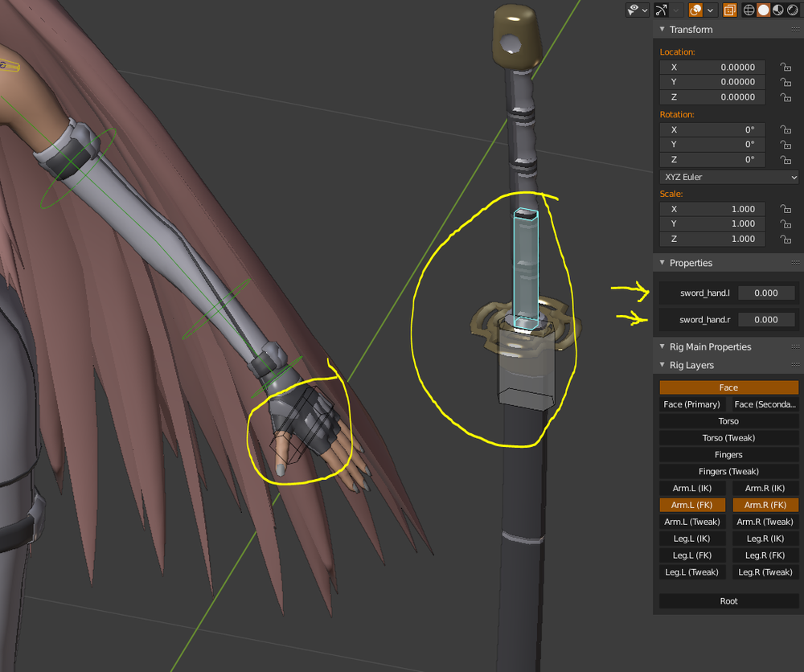Toggle viewport gizmos display
Screen dimensions: 804x672
coord(662,10)
